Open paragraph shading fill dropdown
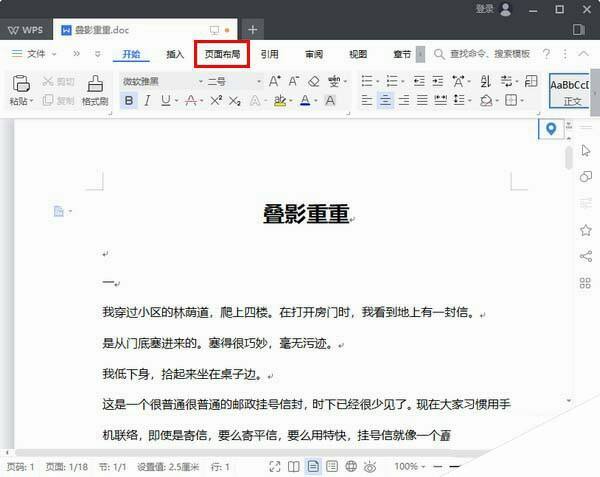This screenshot has width=600, height=477. click(x=497, y=101)
